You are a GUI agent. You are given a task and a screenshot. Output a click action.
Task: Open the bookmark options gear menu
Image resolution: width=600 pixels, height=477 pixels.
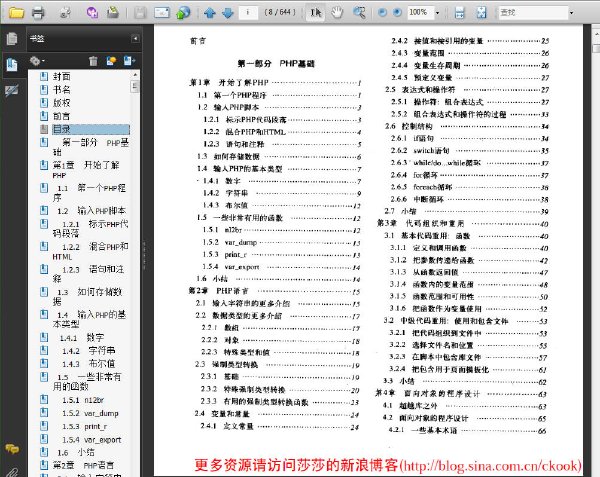[x=37, y=61]
